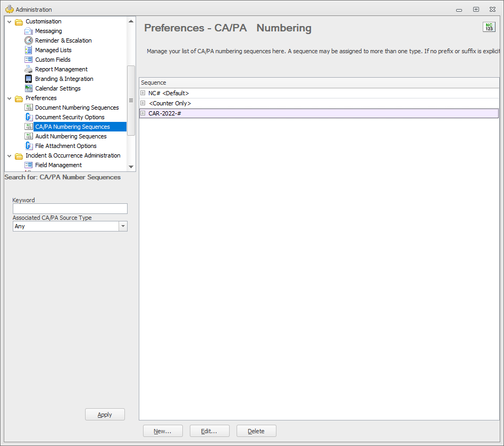
Task: Collapse the Incident & Occurrence Administration node
Action: click(10, 156)
